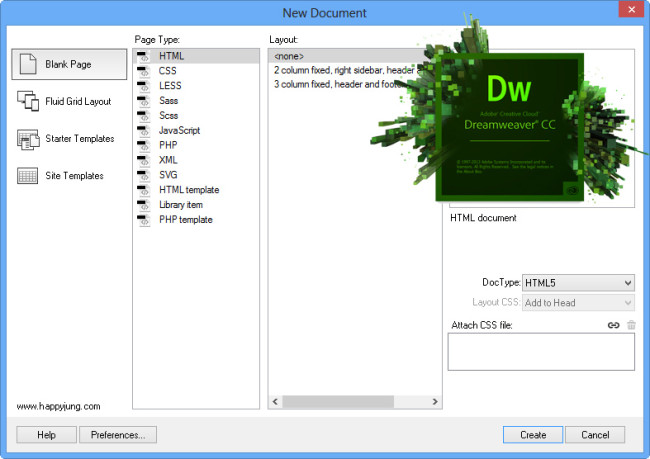650x459 pixels.
Task: Select SVG page type
Action: tap(196, 175)
